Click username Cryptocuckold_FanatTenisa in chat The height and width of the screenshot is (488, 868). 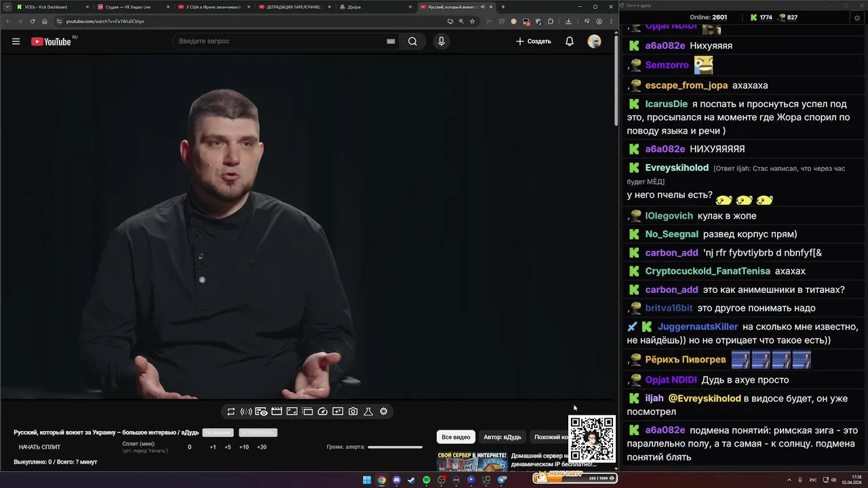708,271
